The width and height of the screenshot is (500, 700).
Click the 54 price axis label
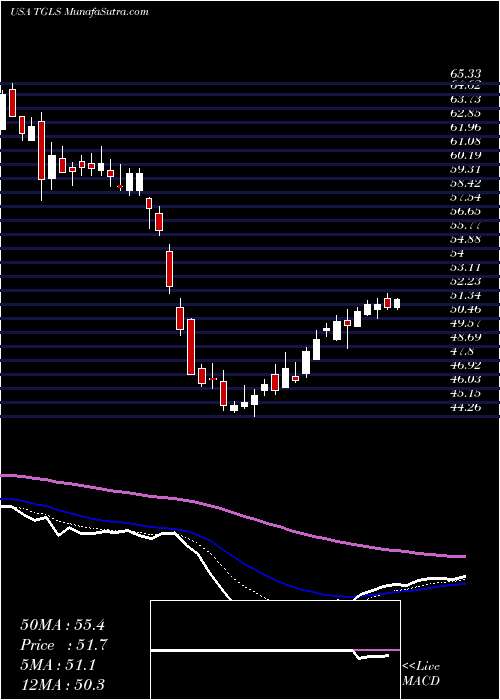click(x=458, y=253)
